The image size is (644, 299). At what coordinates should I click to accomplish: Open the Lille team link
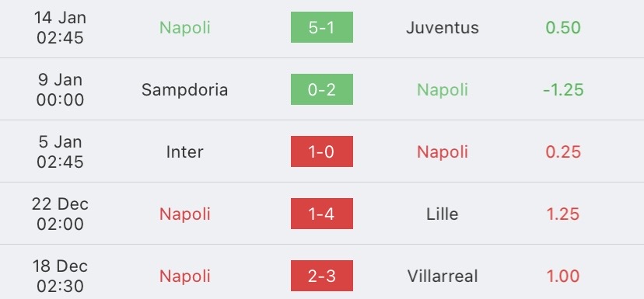[x=443, y=214]
